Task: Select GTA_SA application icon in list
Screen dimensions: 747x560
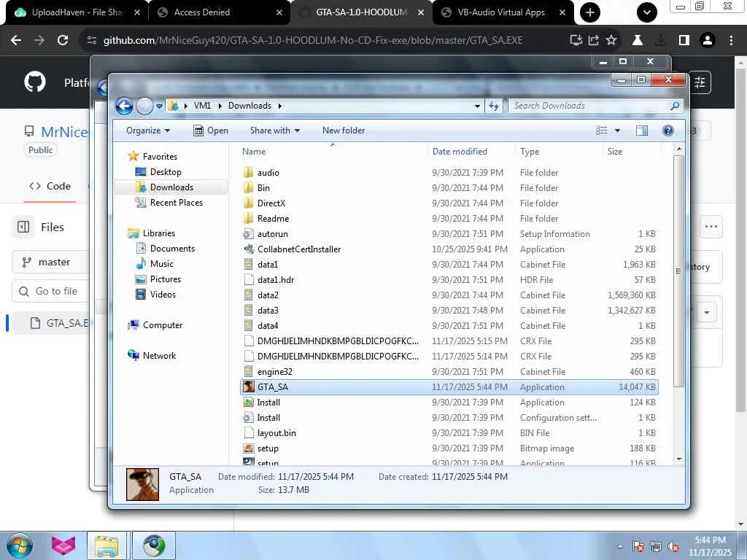Action: tap(248, 386)
